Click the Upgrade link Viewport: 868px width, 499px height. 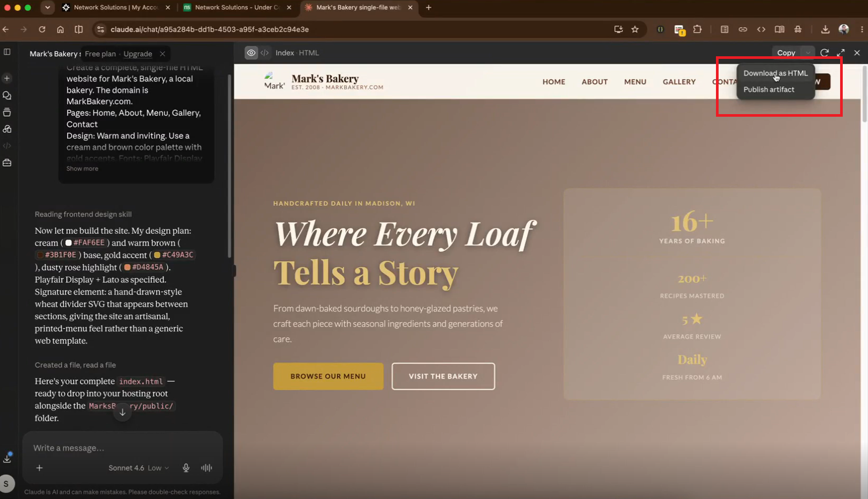[137, 54]
